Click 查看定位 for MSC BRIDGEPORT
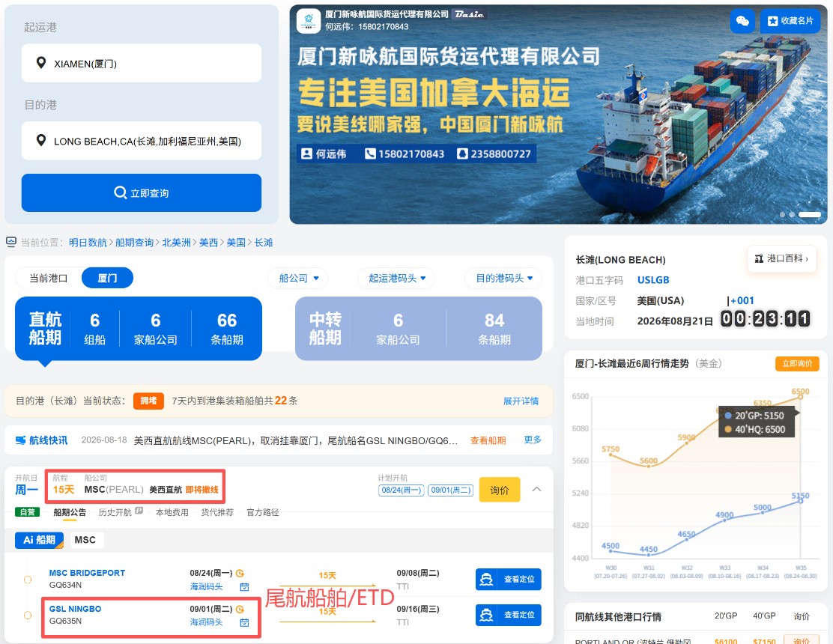This screenshot has width=833, height=644. click(x=509, y=580)
